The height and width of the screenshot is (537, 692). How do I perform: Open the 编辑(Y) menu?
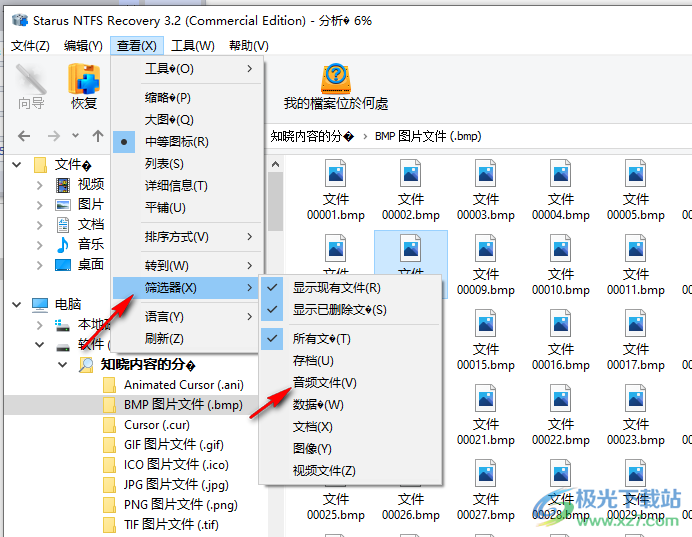(83, 45)
